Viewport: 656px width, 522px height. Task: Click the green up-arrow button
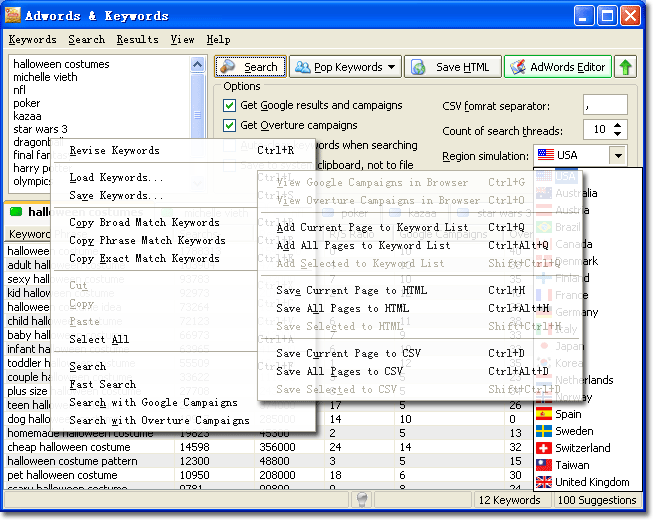625,67
